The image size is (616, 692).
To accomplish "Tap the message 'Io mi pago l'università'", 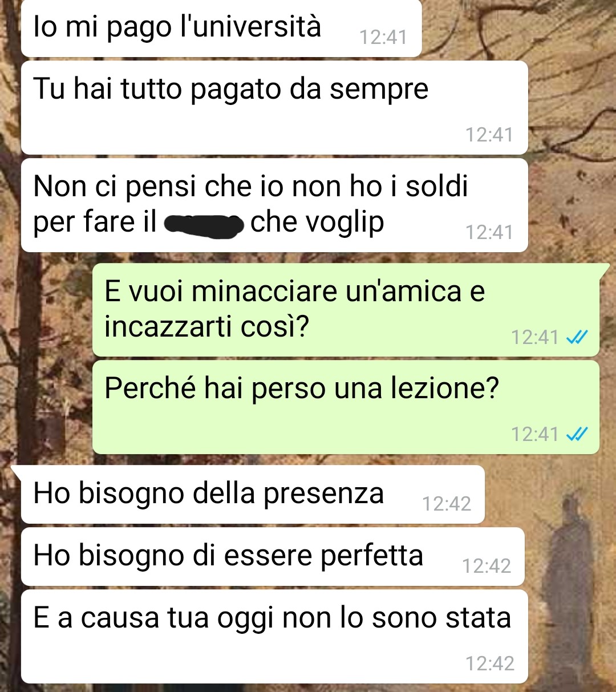I will pos(221,29).
